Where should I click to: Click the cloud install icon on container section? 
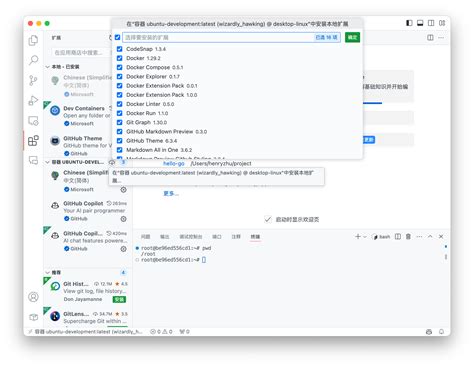pos(112,162)
